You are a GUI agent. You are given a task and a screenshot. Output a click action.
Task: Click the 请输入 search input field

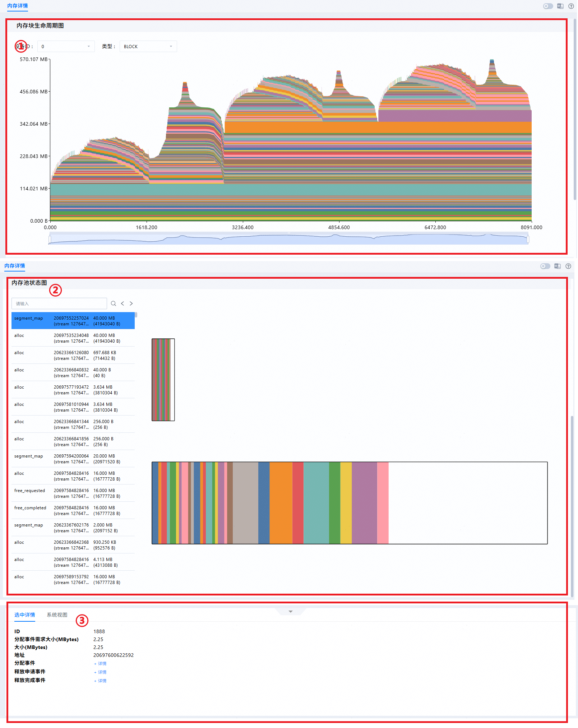[59, 303]
